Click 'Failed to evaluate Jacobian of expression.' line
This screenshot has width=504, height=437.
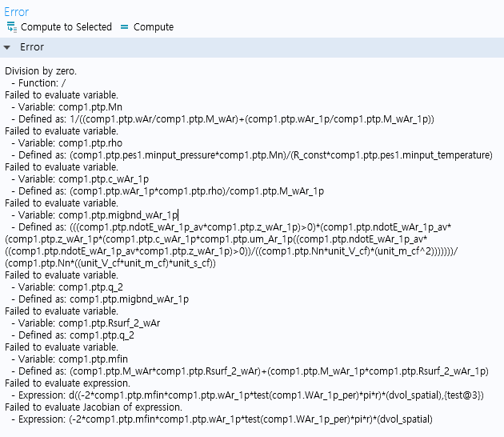pyautogui.click(x=94, y=407)
